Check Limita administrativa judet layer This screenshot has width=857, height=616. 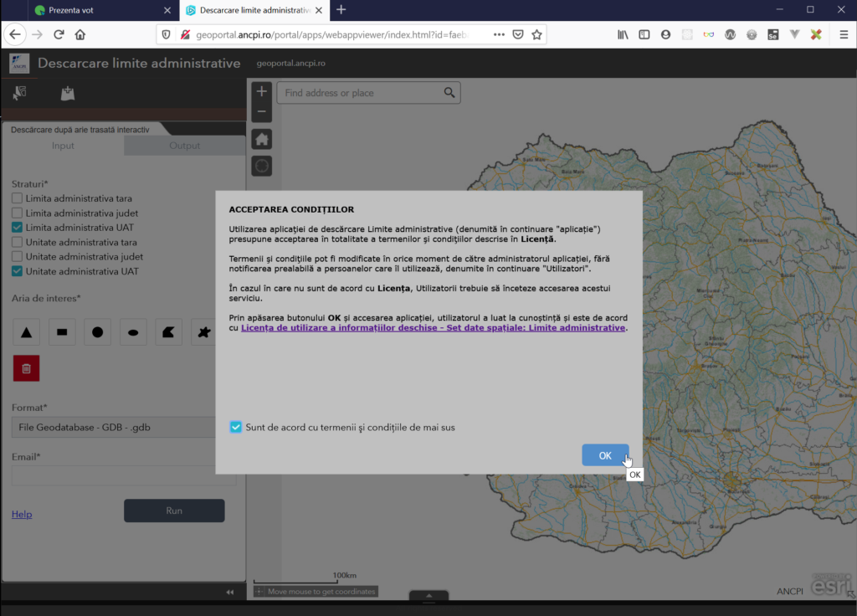click(x=17, y=213)
